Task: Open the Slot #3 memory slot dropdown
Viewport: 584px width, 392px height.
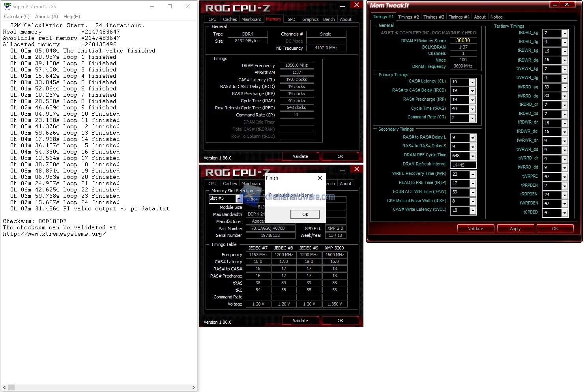Action: (x=238, y=199)
